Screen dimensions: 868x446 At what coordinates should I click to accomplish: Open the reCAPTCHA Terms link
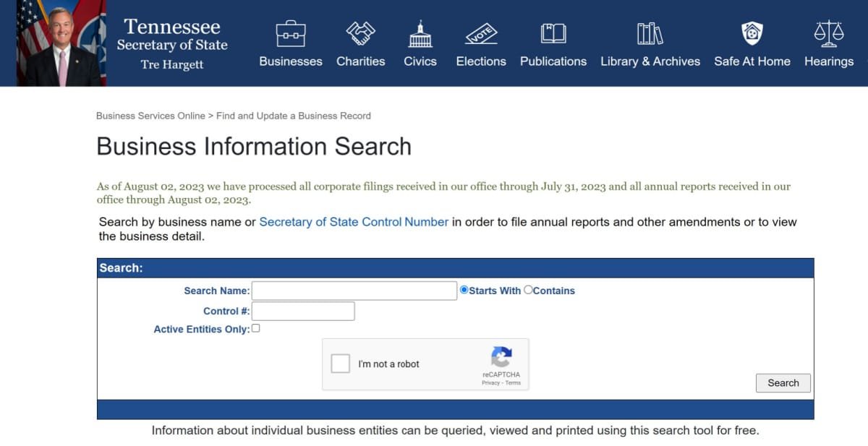click(x=513, y=383)
